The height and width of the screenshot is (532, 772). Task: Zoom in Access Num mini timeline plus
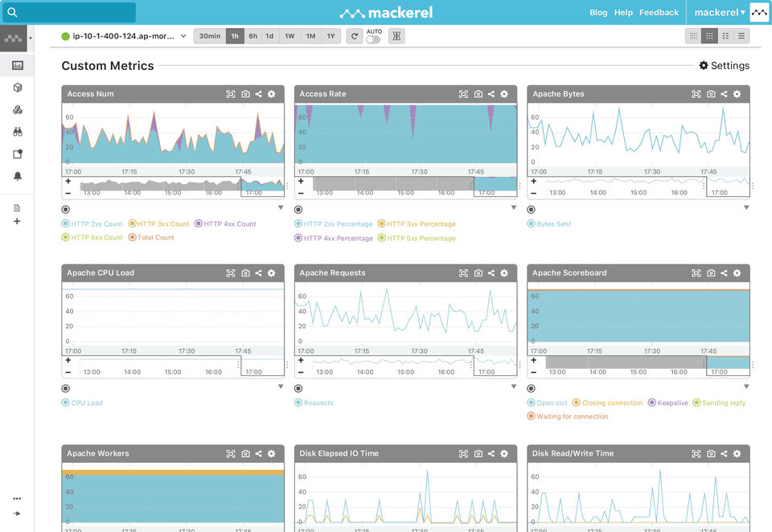[68, 182]
